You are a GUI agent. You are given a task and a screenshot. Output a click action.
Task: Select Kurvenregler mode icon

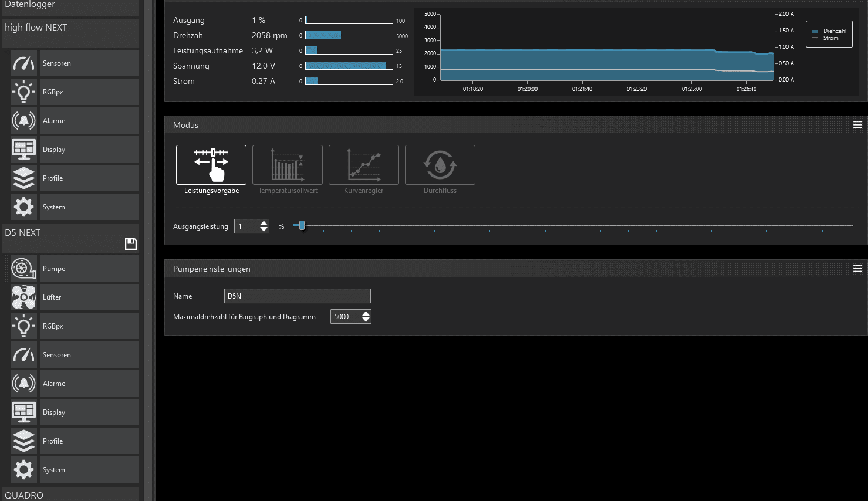coord(364,165)
